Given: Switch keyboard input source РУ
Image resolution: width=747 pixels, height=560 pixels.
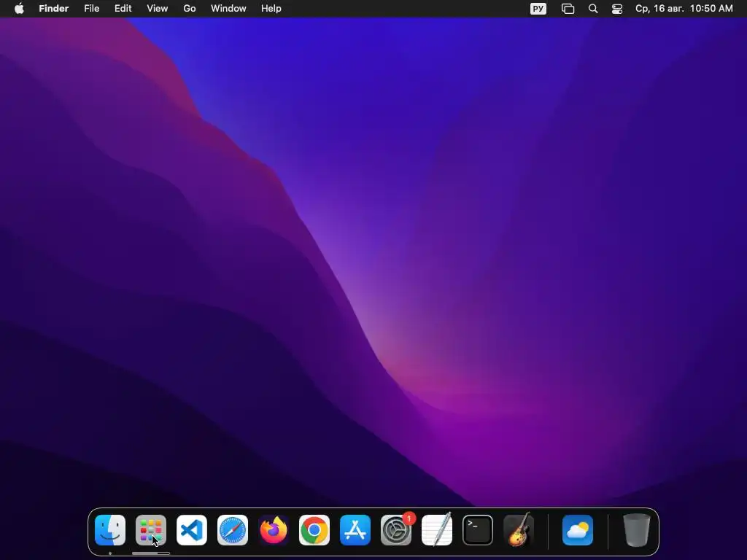Looking at the screenshot, I should coord(538,9).
